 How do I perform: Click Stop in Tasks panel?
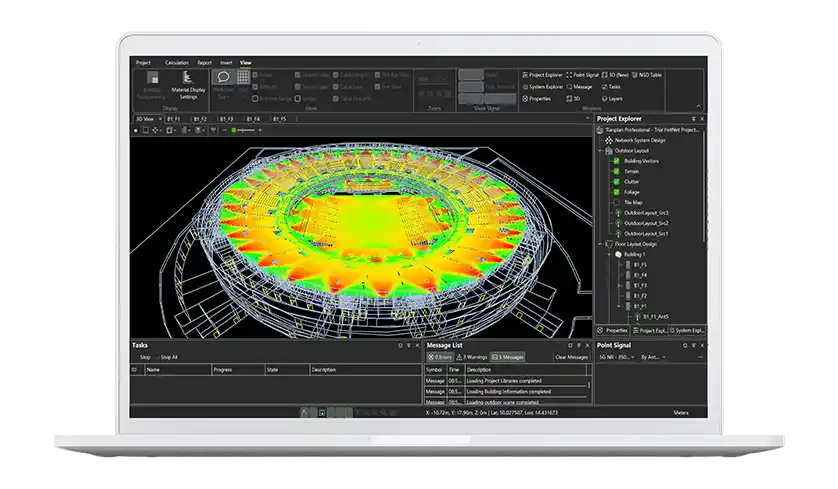(x=145, y=357)
